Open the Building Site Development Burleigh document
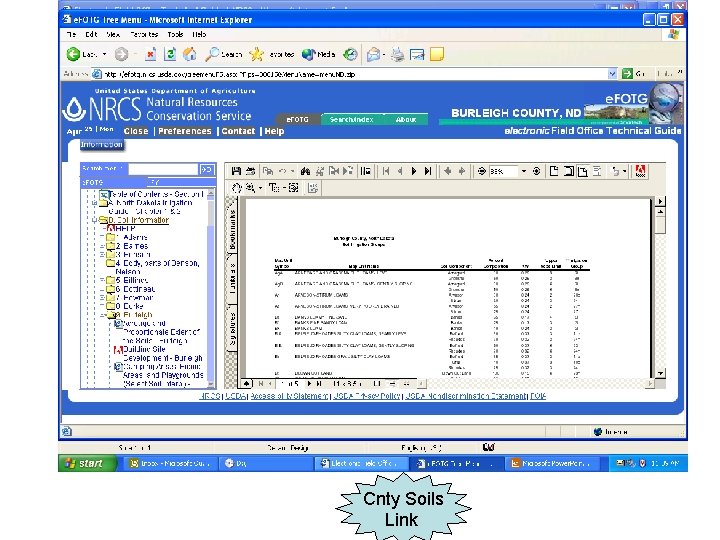The width and height of the screenshot is (720, 540). click(x=163, y=354)
